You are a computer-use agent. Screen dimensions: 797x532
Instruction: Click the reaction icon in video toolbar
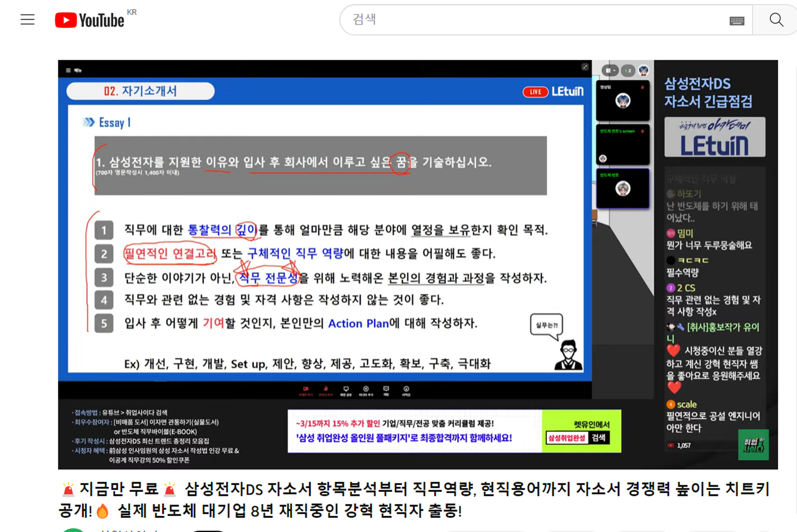[406, 390]
